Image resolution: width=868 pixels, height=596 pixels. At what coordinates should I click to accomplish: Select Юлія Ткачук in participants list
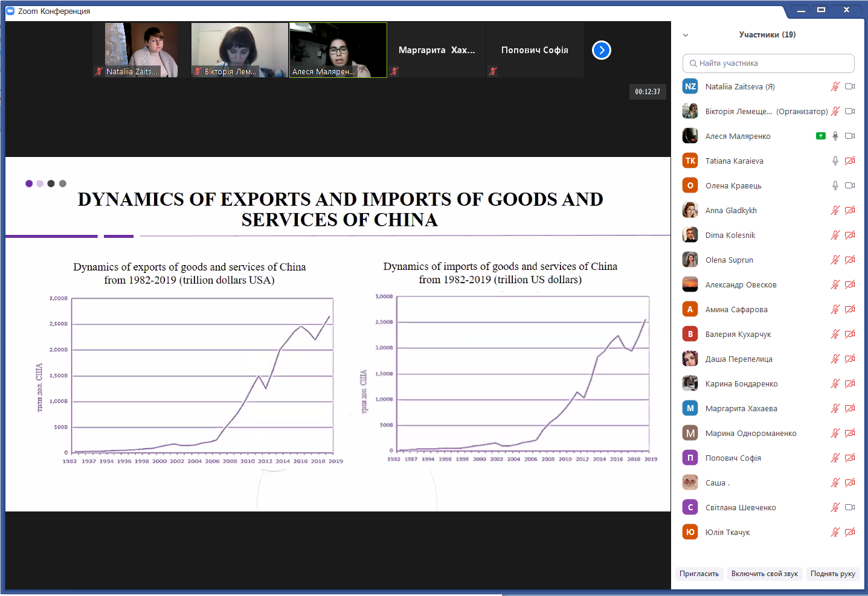coord(727,532)
